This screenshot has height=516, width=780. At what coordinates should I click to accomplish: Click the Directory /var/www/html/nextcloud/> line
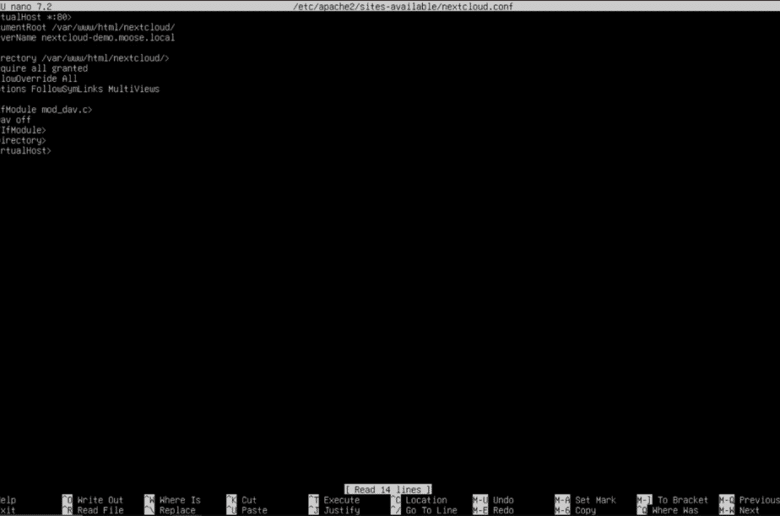(85, 58)
